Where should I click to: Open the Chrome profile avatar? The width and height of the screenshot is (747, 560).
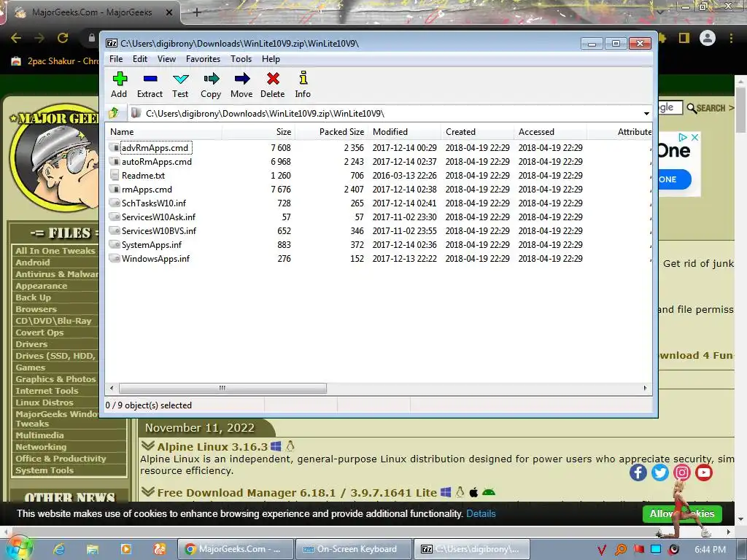point(708,38)
